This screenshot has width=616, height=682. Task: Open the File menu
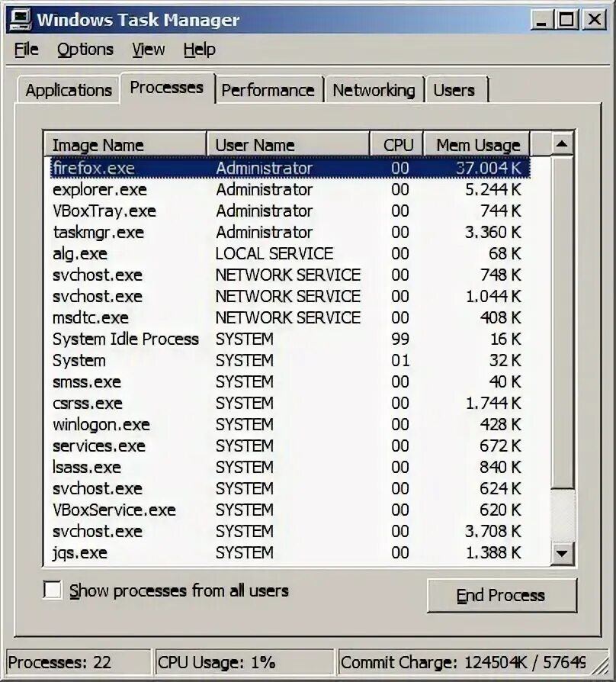point(26,49)
